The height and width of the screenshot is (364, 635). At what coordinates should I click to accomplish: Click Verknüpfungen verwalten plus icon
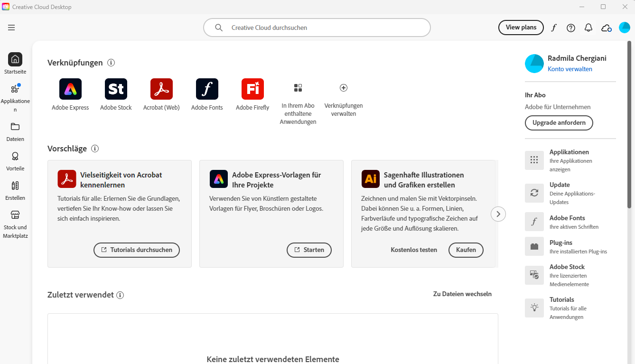(x=344, y=88)
